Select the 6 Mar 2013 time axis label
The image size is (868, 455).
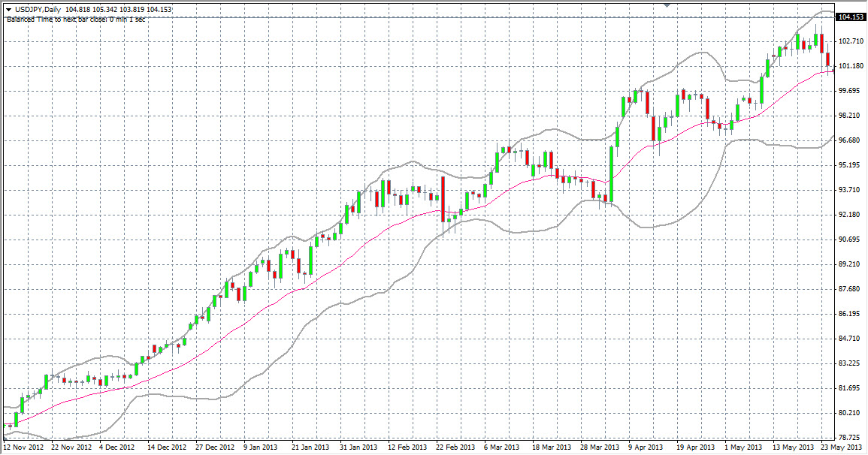coord(502,447)
